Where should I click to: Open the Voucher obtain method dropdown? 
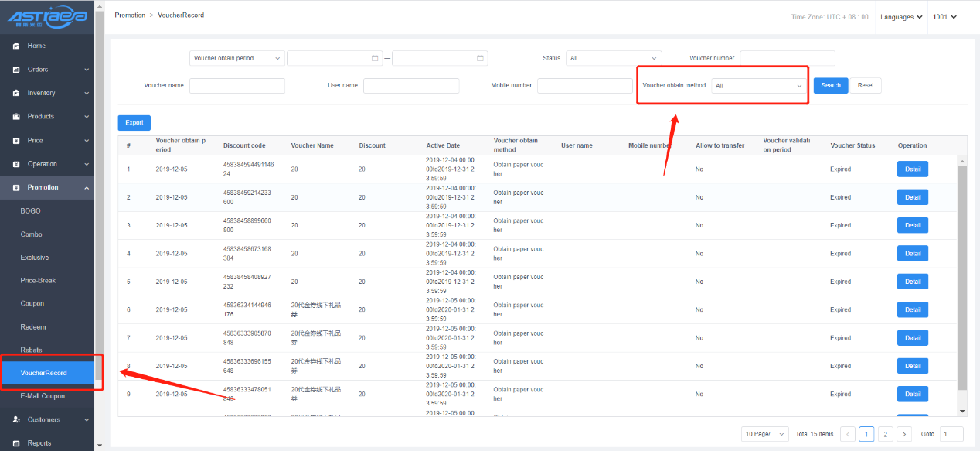(x=758, y=86)
